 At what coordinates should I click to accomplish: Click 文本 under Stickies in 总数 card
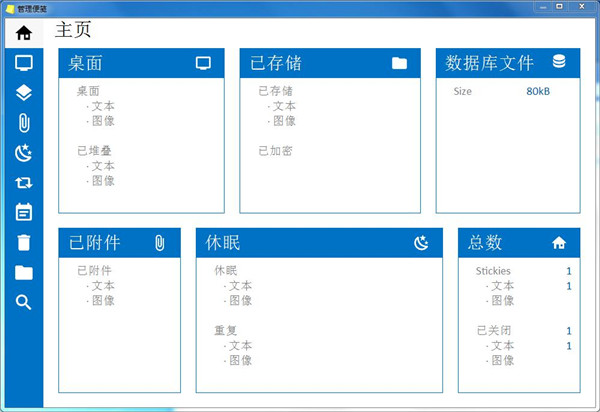[x=502, y=286]
